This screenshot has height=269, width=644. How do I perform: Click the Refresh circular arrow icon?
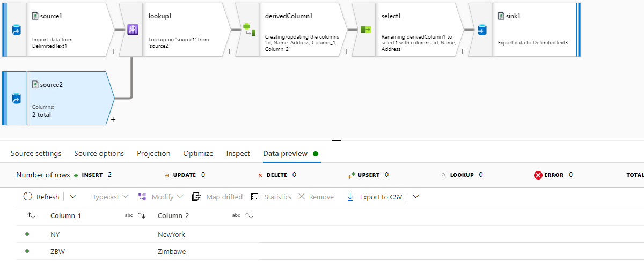coord(28,197)
